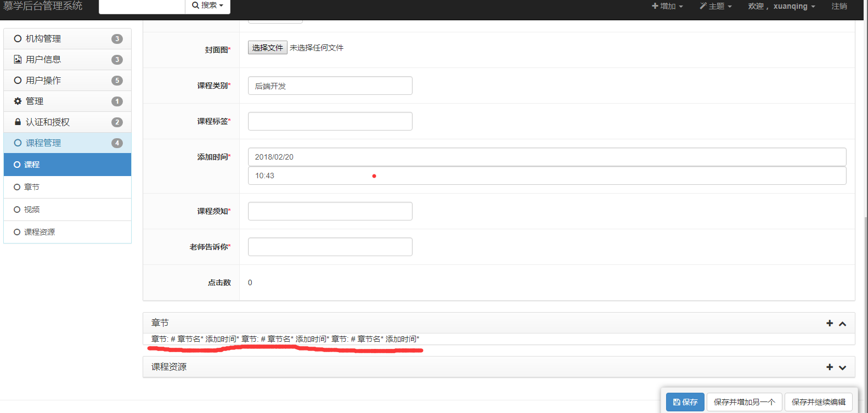Open 认证和授权 sidebar group
This screenshot has width=868, height=413.
pyautogui.click(x=67, y=122)
